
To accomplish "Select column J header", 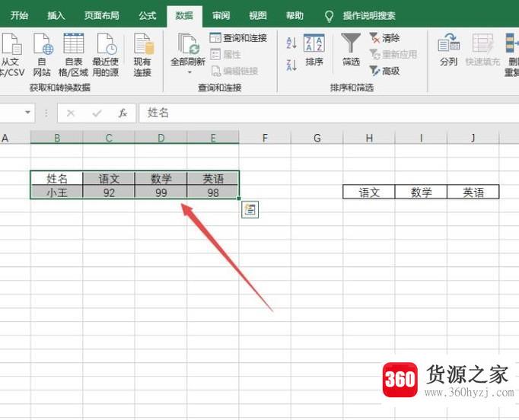I will pyautogui.click(x=473, y=138).
